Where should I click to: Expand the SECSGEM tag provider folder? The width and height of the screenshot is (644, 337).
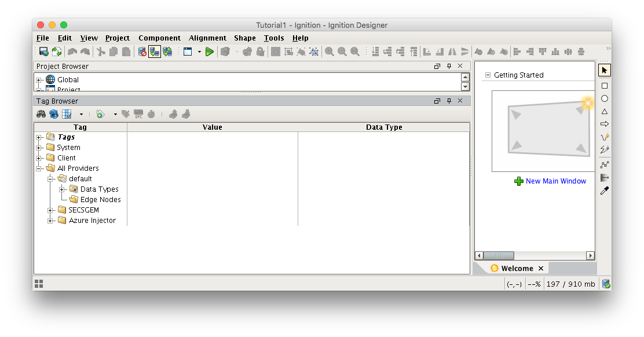[50, 210]
